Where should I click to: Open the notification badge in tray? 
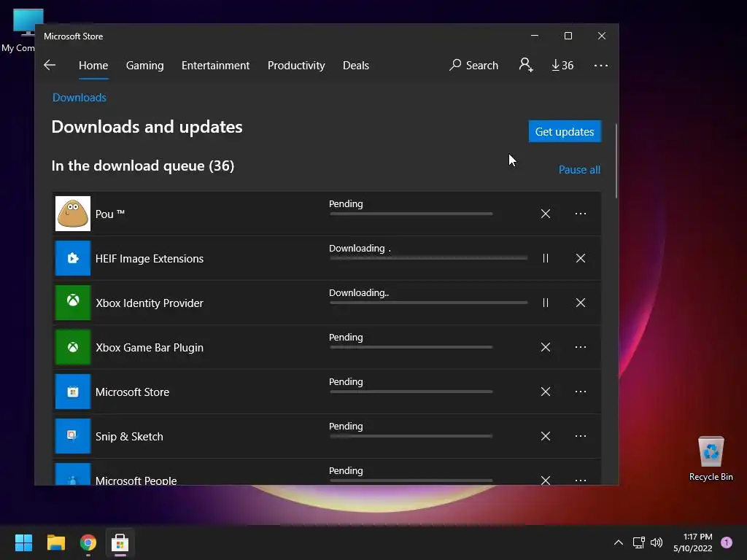[x=727, y=542]
